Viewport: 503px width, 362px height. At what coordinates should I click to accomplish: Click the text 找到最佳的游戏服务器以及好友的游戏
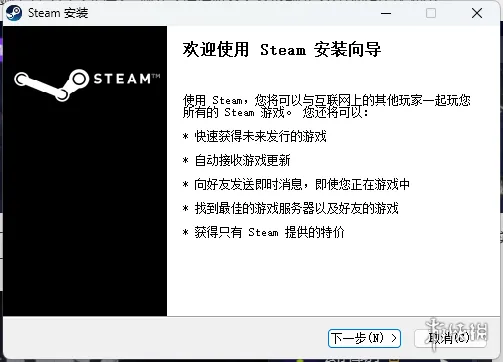click(296, 208)
